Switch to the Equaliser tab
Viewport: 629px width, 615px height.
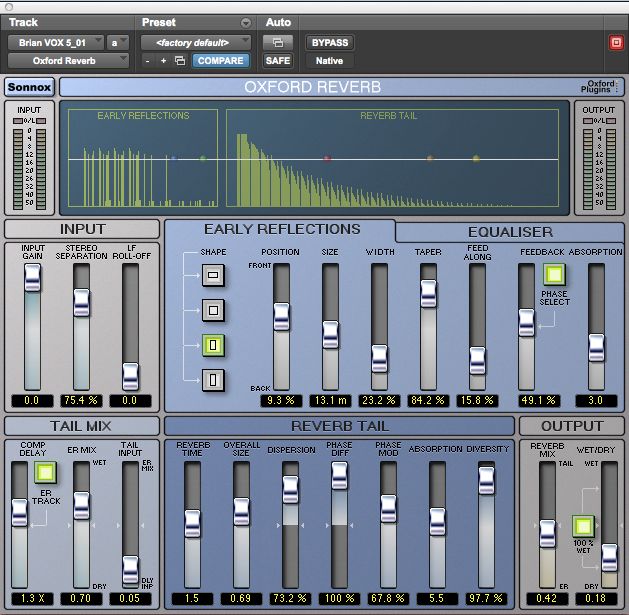coord(510,232)
